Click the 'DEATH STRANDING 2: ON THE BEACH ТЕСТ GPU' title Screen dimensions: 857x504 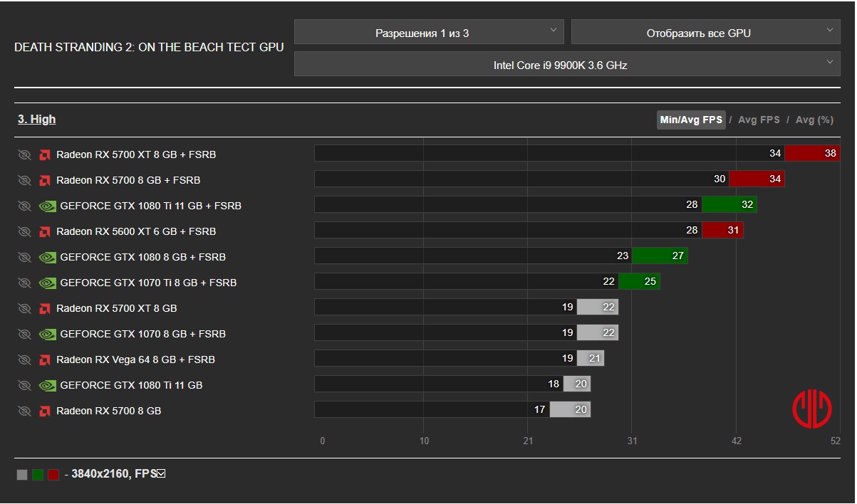click(149, 48)
